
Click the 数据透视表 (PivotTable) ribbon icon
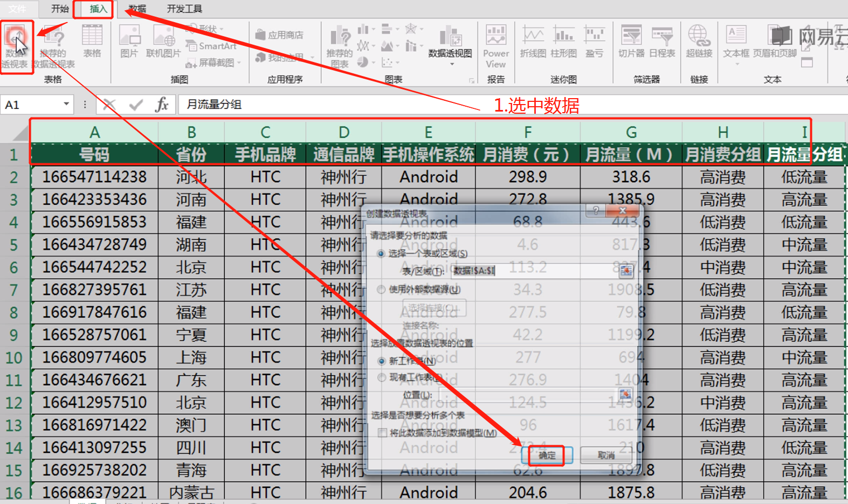tap(16, 47)
